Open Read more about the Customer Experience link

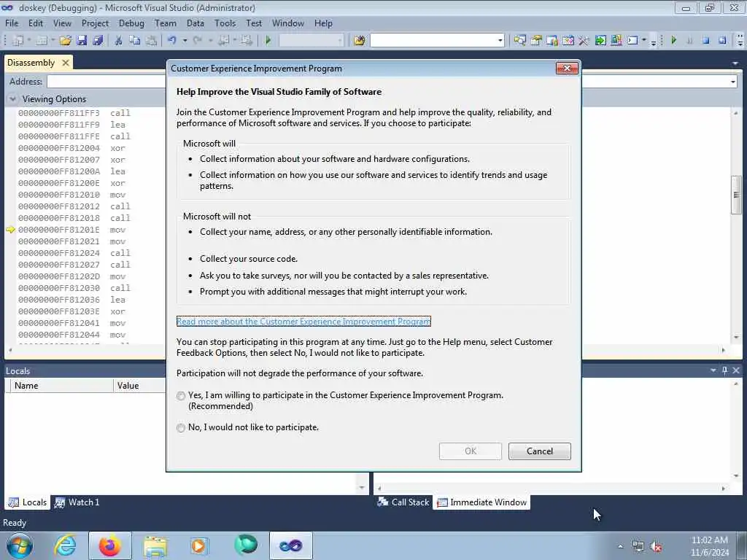click(x=303, y=322)
